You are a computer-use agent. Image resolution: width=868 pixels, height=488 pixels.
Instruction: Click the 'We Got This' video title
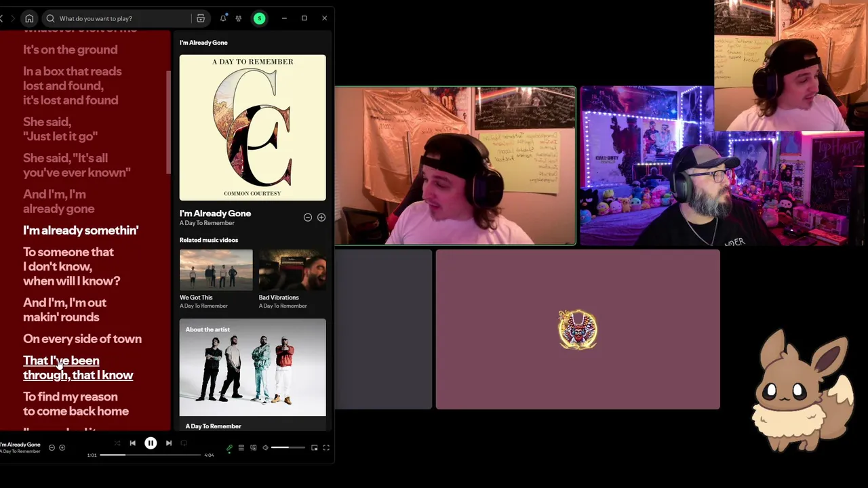coord(196,297)
